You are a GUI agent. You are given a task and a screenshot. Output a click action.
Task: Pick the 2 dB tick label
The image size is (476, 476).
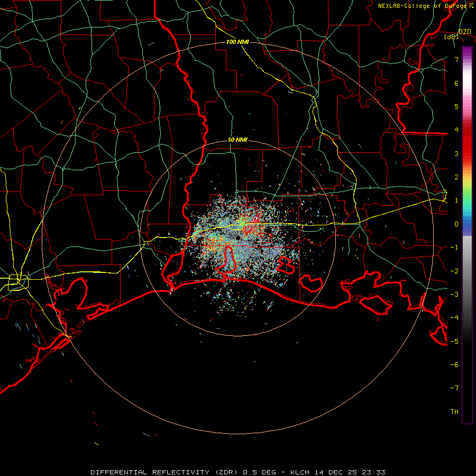point(456,177)
